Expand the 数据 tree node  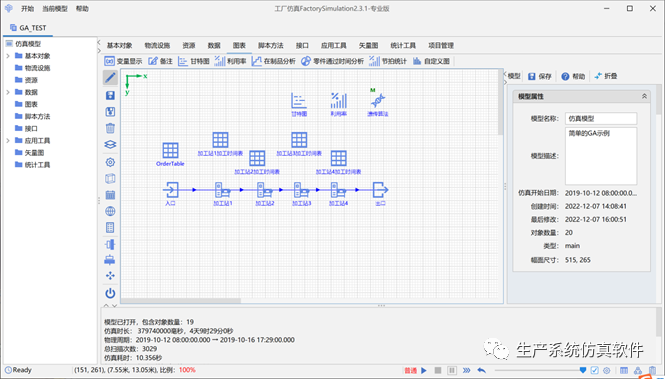tap(8, 92)
